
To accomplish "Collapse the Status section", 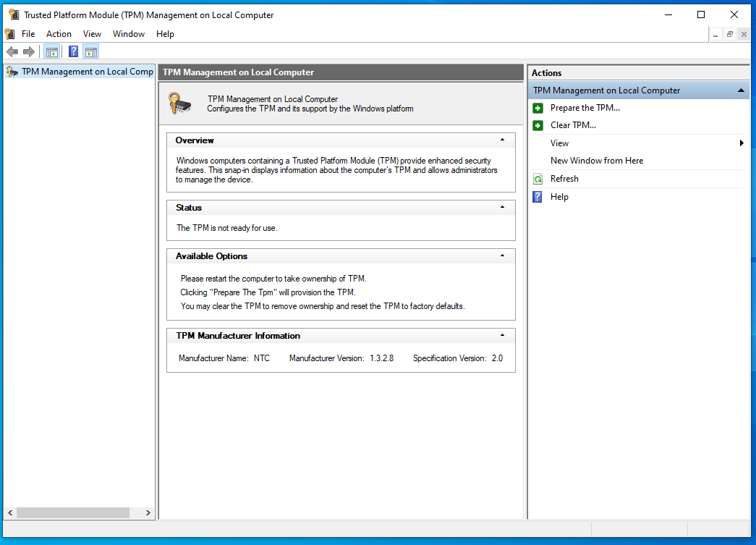I will (502, 208).
